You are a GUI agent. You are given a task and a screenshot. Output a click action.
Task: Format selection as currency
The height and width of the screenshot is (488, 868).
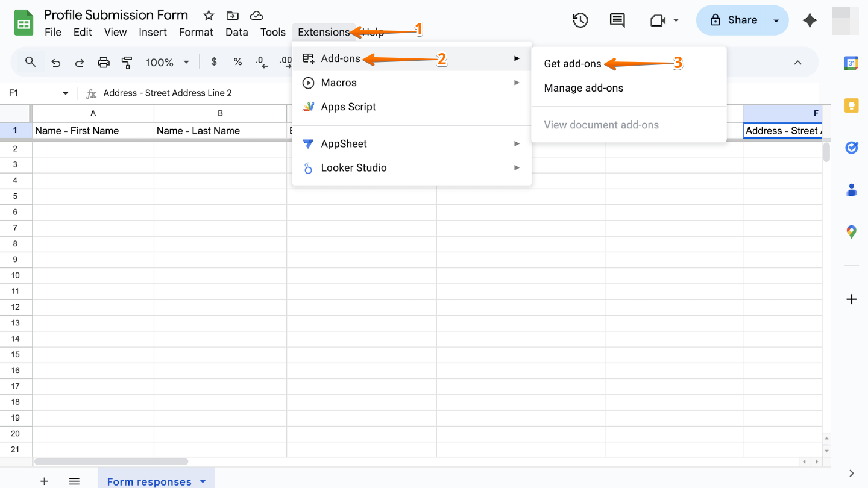pos(213,62)
